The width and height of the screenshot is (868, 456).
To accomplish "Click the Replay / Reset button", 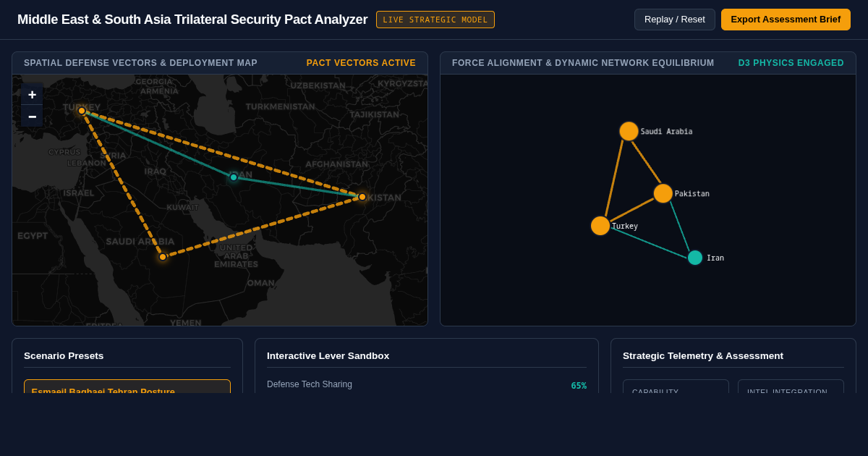I will coord(675,20).
